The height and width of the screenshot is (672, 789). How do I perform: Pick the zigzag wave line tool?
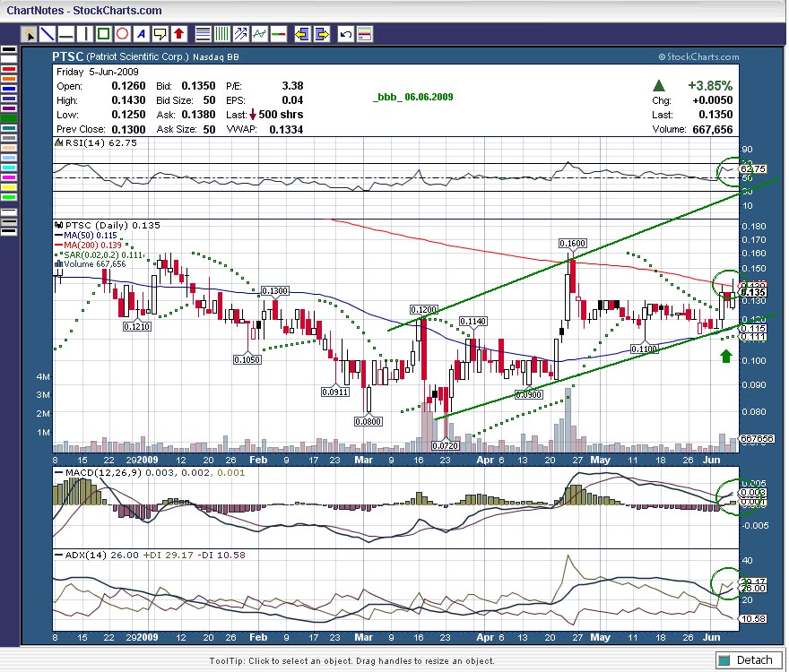[259, 34]
